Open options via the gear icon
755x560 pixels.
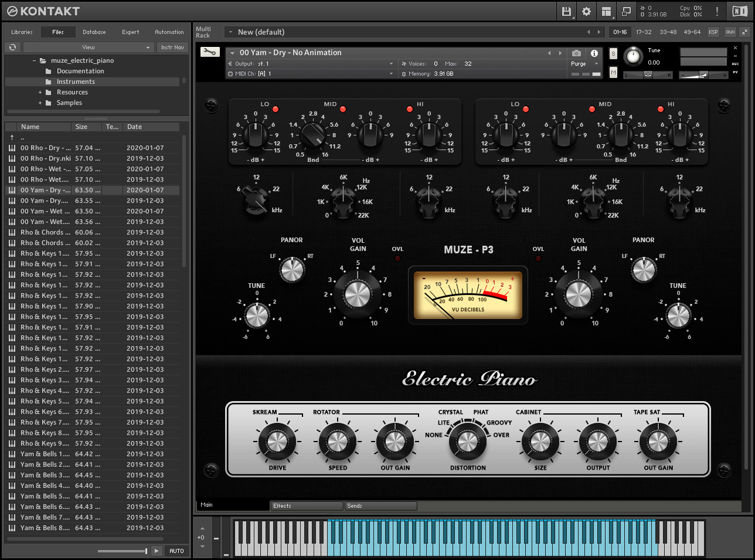pos(586,11)
